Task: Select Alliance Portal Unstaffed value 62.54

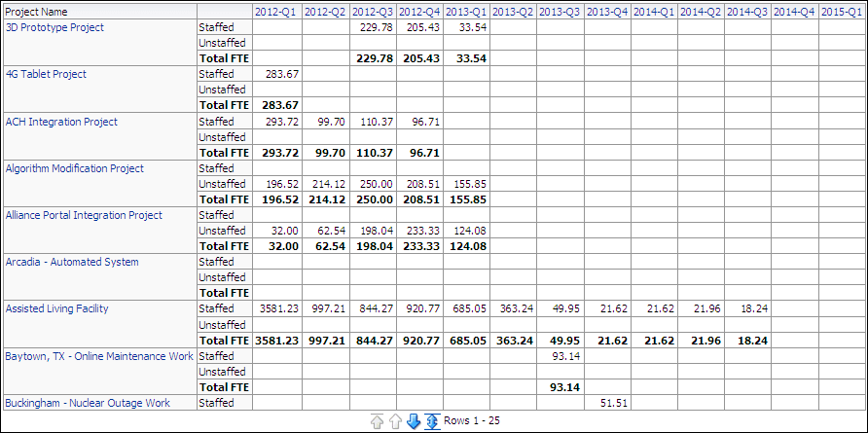Action: click(332, 231)
